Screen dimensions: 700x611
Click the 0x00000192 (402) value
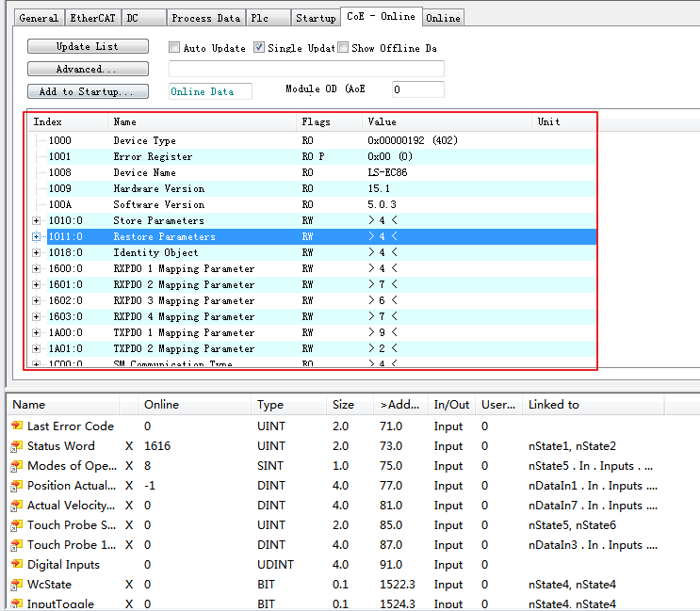[x=413, y=140]
